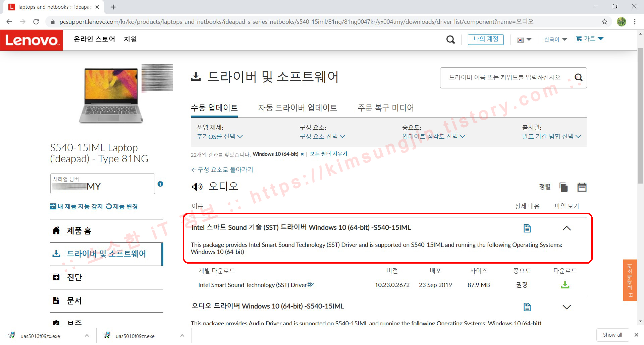Open the 한국어 language dropdown
Image resolution: width=644 pixels, height=345 pixels.
point(555,40)
